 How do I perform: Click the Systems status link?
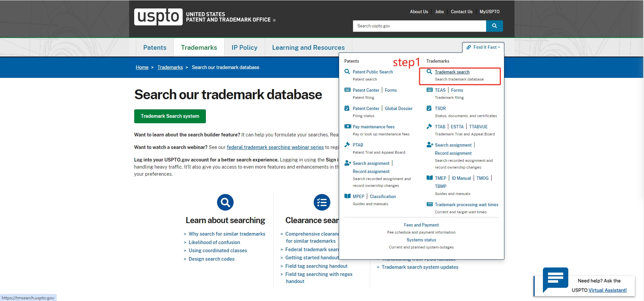pyautogui.click(x=421, y=240)
